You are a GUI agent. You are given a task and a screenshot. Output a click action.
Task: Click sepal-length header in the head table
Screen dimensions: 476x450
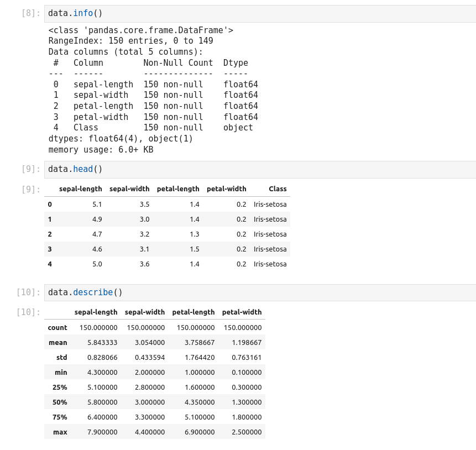click(81, 189)
